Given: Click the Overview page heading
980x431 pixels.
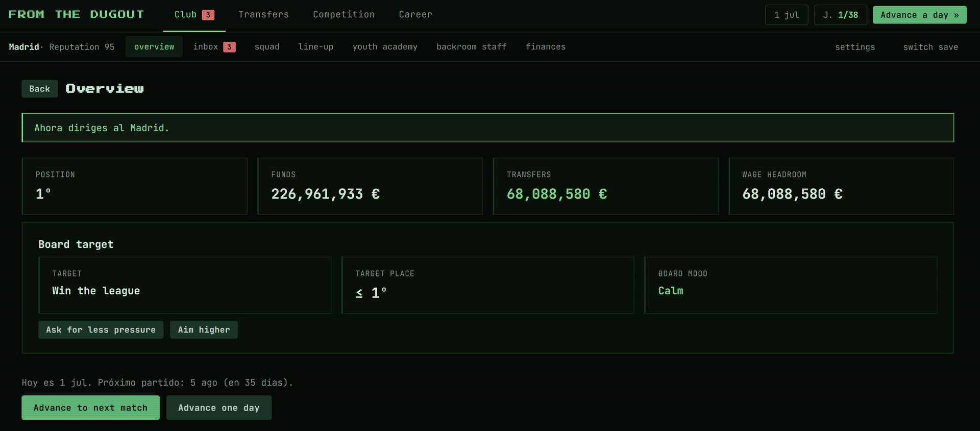Looking at the screenshot, I should click(x=105, y=89).
